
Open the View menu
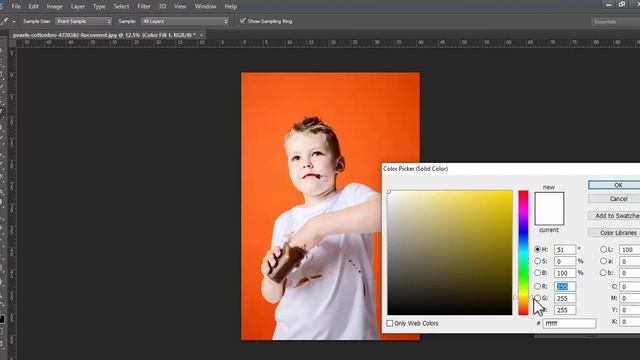click(x=180, y=7)
